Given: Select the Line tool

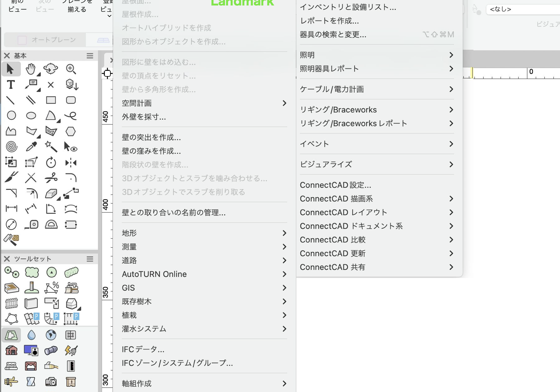Looking at the screenshot, I should click(x=11, y=100).
